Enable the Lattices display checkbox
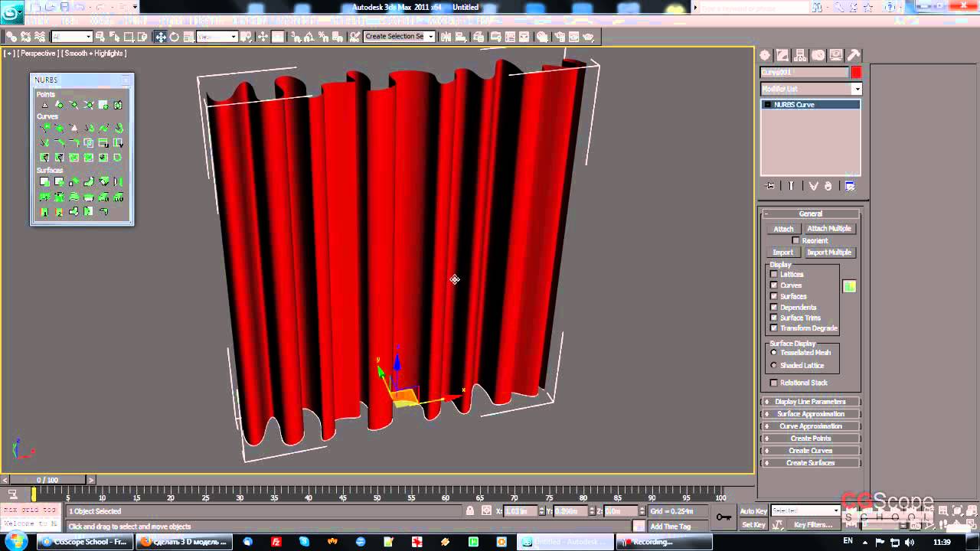The height and width of the screenshot is (551, 980). [x=774, y=274]
